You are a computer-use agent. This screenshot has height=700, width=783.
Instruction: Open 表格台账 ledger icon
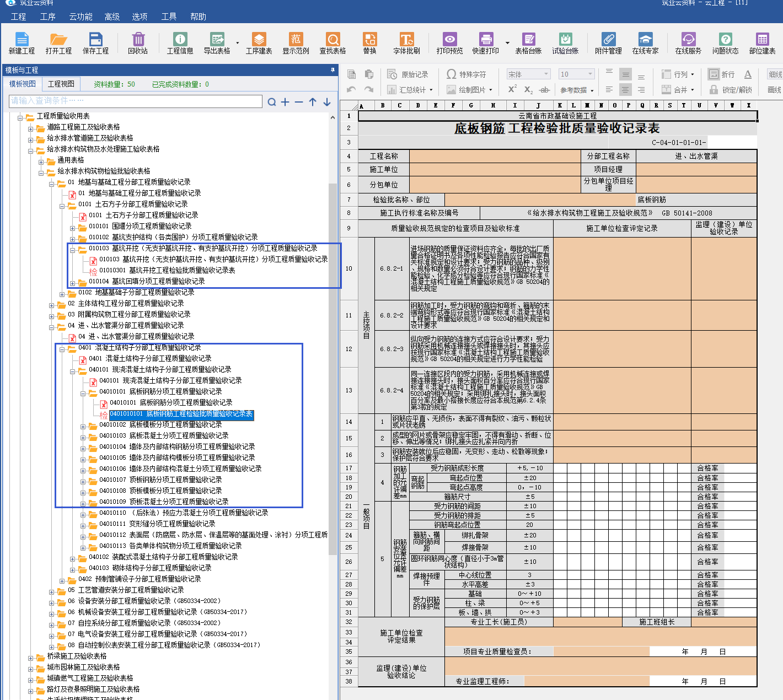click(529, 43)
